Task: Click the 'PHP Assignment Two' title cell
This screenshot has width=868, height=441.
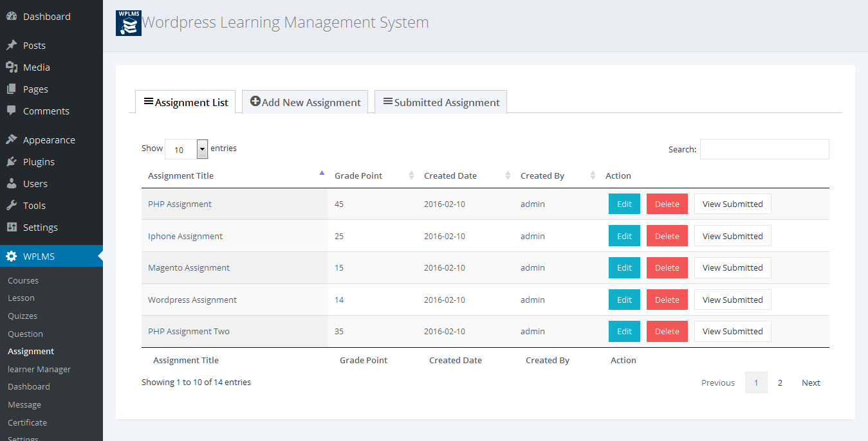Action: [235, 332]
